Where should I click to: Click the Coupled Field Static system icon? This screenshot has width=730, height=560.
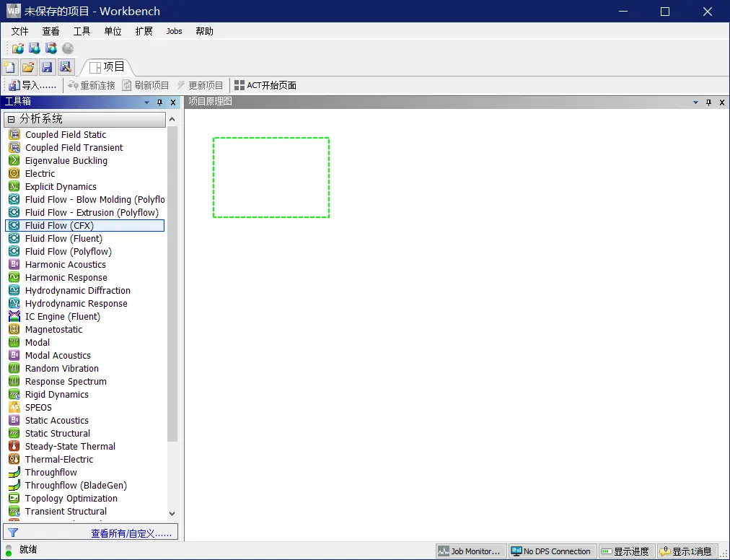(14, 135)
